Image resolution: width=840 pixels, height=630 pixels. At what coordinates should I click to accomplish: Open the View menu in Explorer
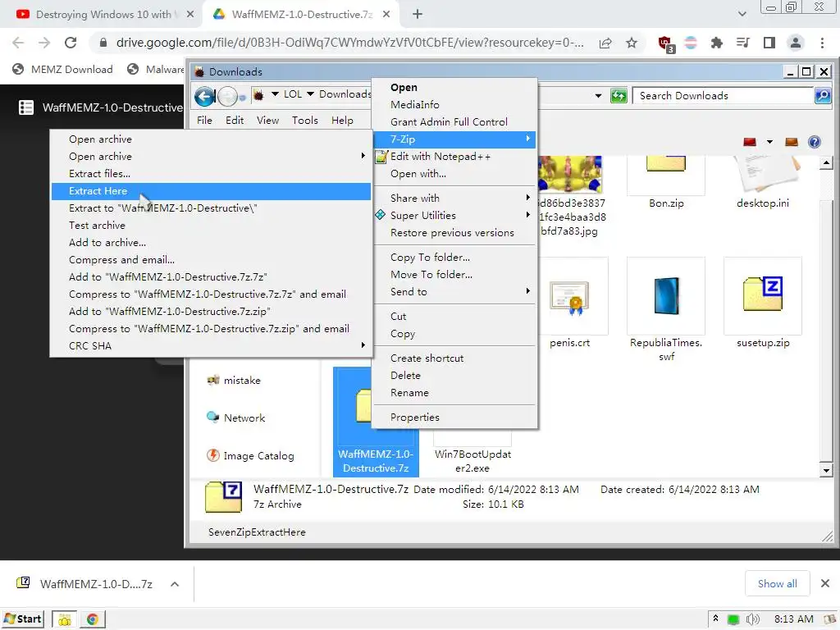(267, 121)
